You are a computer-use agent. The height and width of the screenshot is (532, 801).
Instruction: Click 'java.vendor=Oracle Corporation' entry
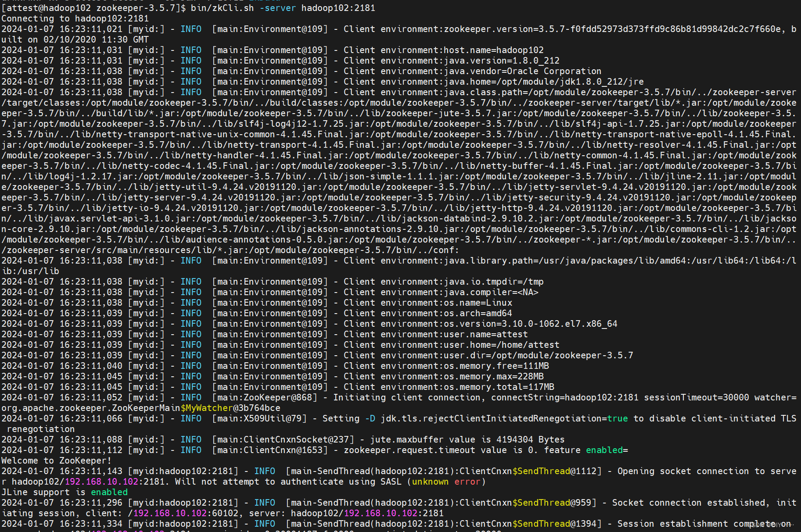523,71
